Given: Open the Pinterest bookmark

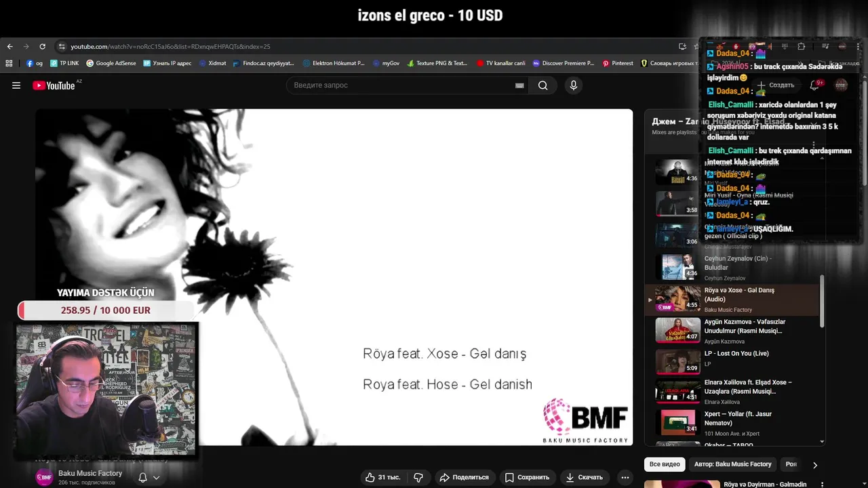Looking at the screenshot, I should [618, 63].
